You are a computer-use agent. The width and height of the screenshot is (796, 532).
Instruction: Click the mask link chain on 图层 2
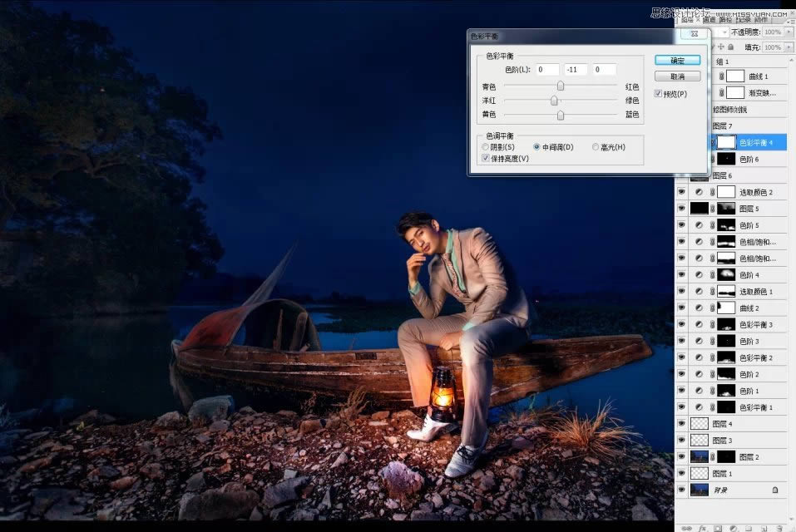(x=712, y=457)
